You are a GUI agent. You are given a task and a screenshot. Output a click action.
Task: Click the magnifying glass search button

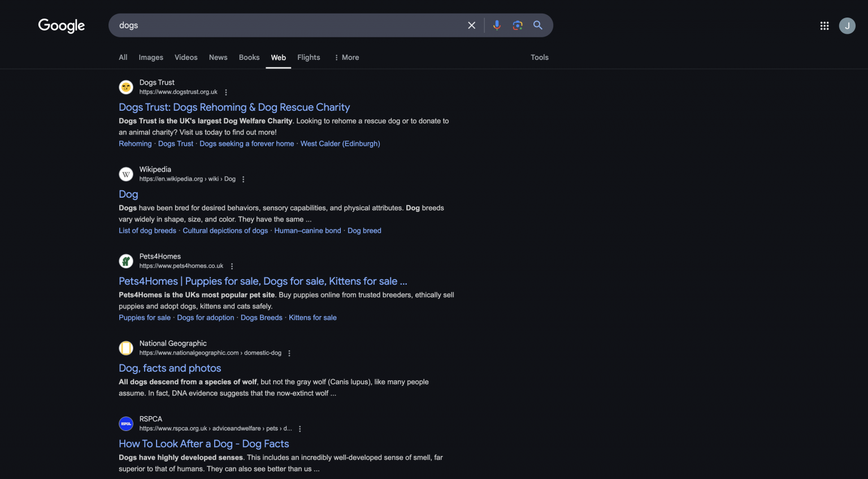click(537, 25)
